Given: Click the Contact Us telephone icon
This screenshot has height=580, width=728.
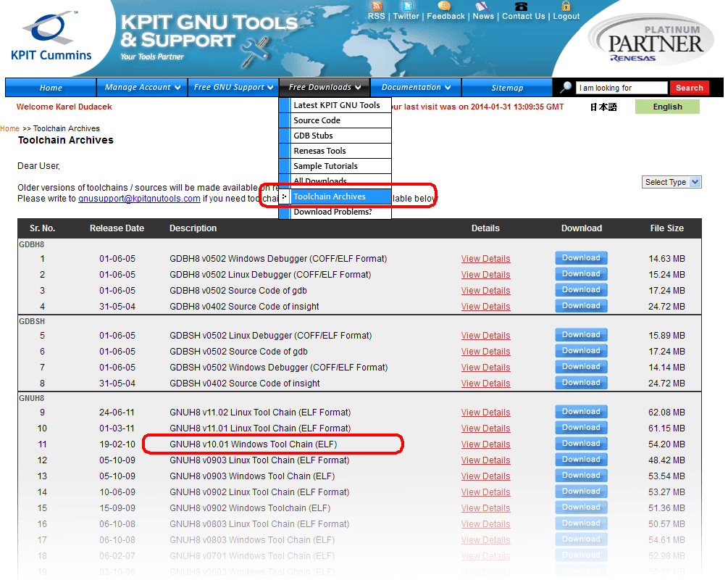Looking at the screenshot, I should pyautogui.click(x=522, y=6).
